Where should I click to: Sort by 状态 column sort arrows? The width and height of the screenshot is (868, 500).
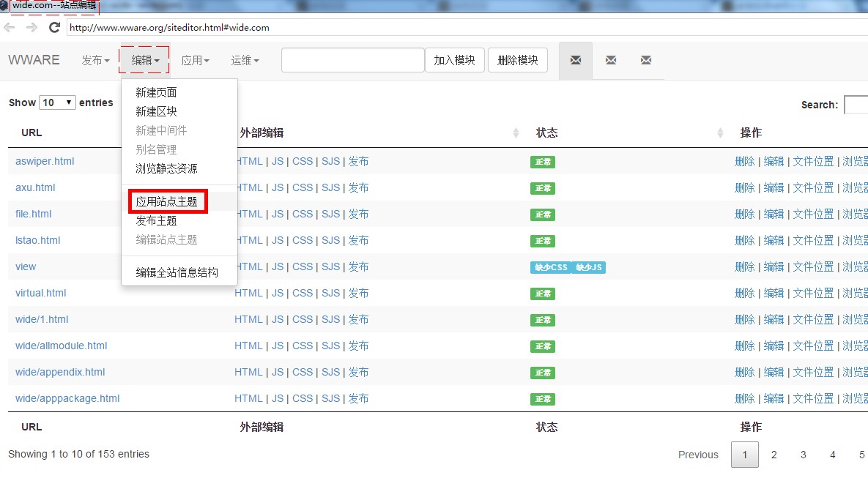(721, 133)
